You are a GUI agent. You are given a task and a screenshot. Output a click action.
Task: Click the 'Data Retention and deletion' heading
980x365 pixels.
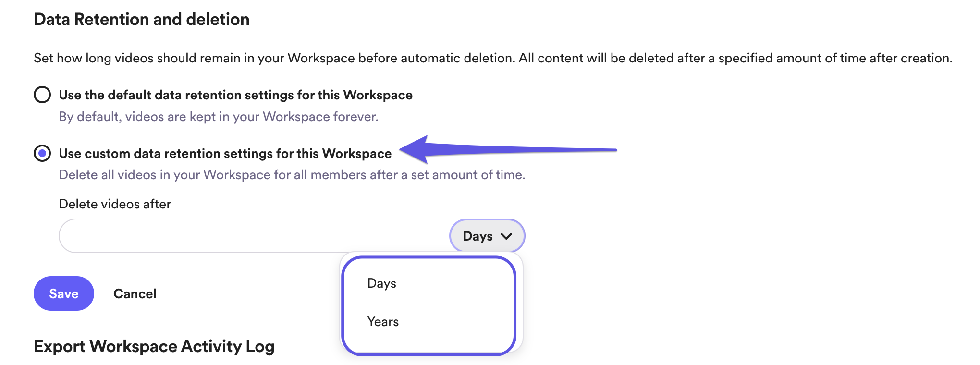coord(142,20)
